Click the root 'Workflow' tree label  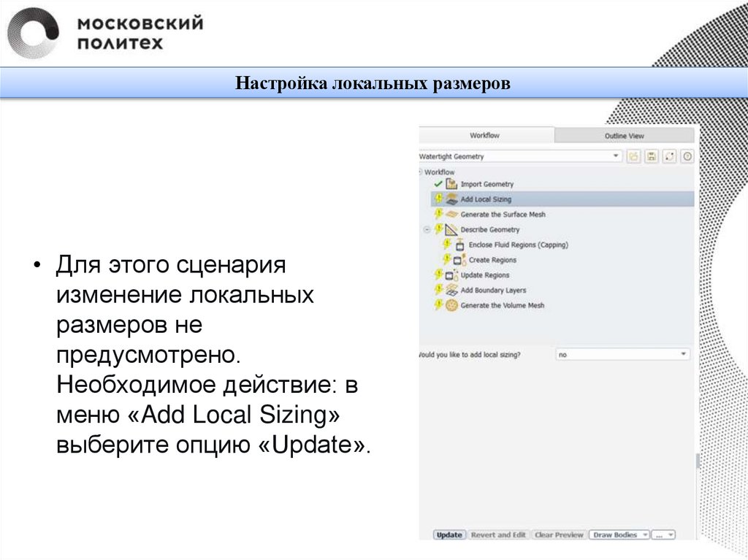click(439, 172)
